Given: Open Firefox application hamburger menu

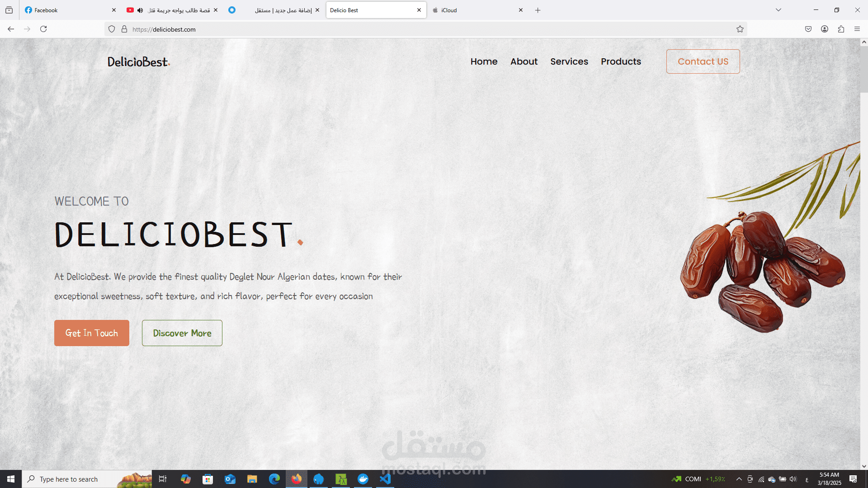Looking at the screenshot, I should (x=857, y=29).
